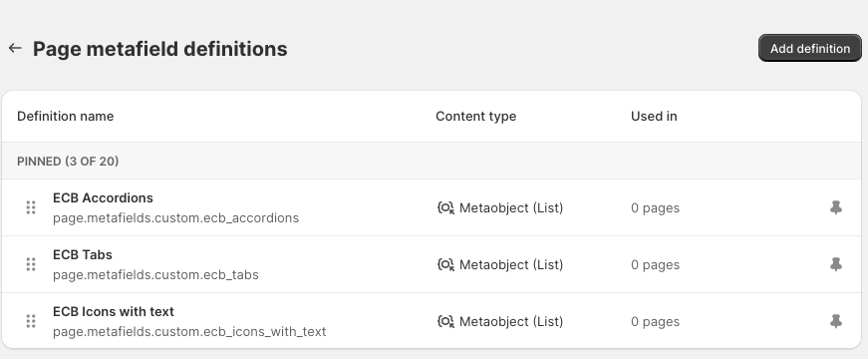868x359 pixels.
Task: Click the metaobject icon in ECB Accordions row
Action: (445, 207)
